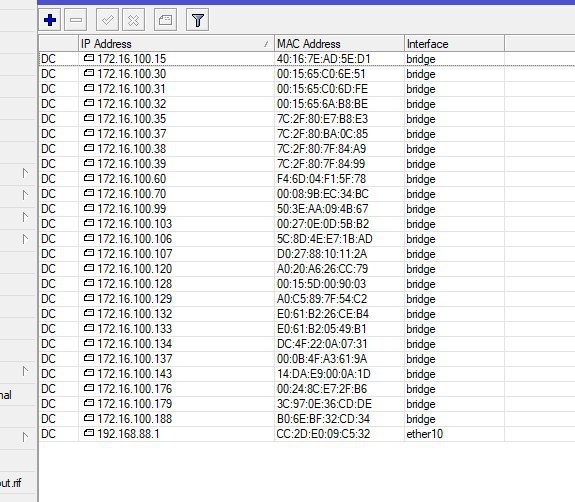Click MAC address A0:C5:89:7F:54:C2
Image resolution: width=575 pixels, height=502 pixels.
(322, 299)
